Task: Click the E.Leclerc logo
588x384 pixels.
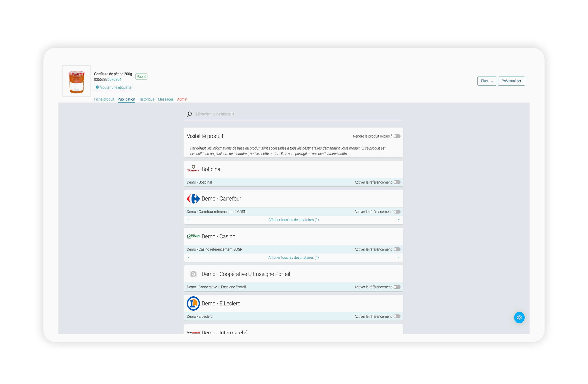Action: (x=193, y=303)
